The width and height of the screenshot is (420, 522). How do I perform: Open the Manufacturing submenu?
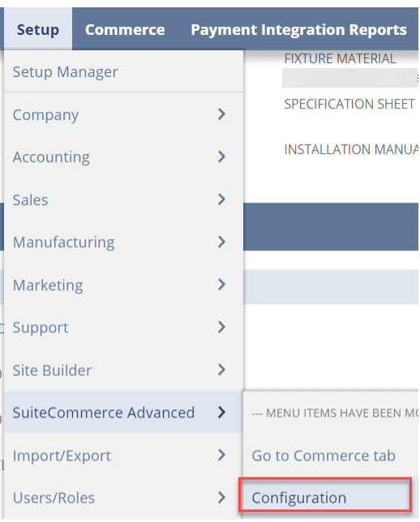[123, 242]
